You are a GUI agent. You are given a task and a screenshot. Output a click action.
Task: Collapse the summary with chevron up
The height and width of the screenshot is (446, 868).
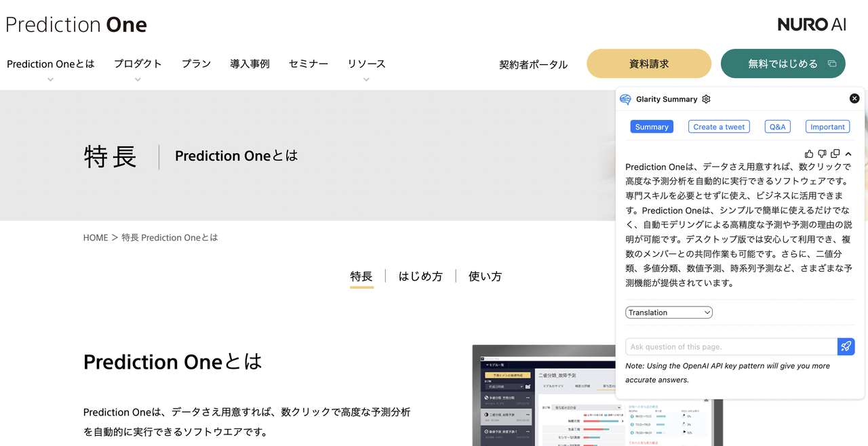pyautogui.click(x=848, y=154)
